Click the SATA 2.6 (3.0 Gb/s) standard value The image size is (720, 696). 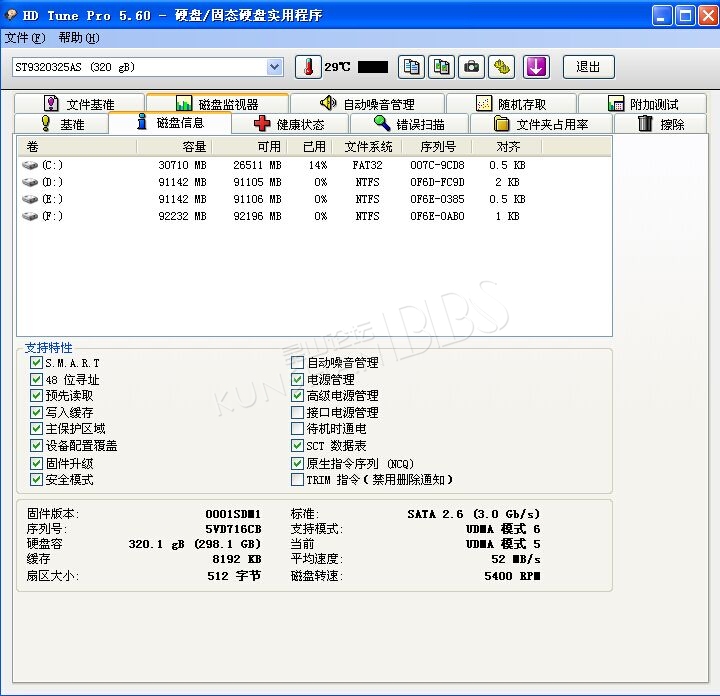pyautogui.click(x=473, y=514)
